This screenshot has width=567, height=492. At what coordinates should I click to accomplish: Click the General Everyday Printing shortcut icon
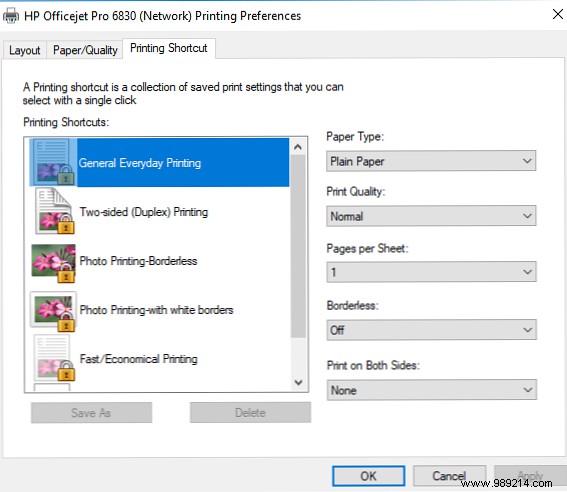tap(54, 162)
